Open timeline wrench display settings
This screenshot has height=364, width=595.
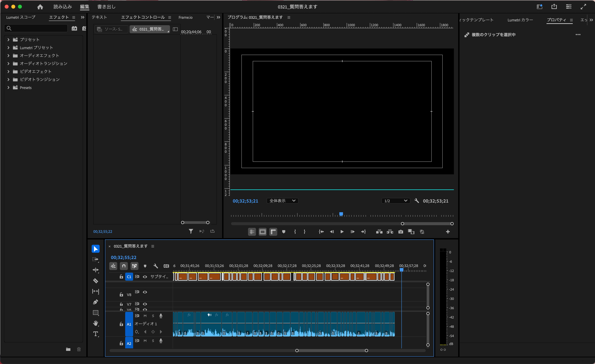click(156, 266)
